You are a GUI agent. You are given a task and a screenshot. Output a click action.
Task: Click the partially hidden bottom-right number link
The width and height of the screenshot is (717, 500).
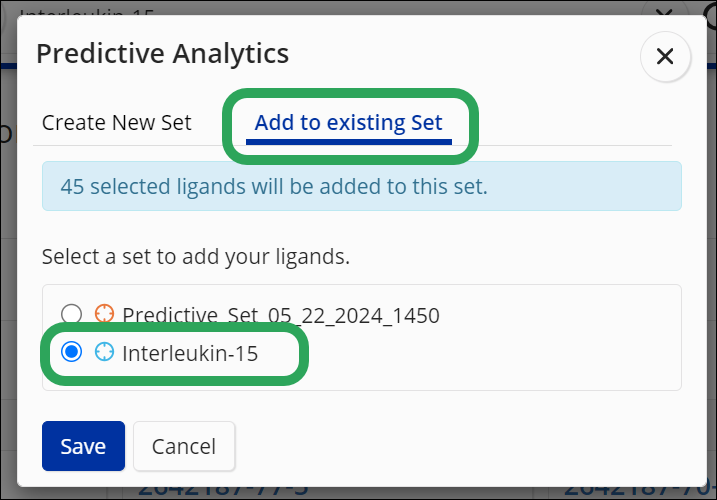(638, 488)
